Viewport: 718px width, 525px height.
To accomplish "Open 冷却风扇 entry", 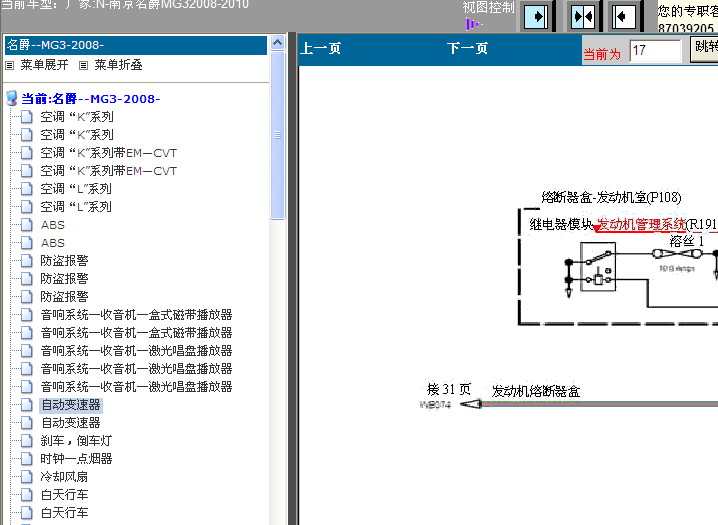I will coord(64,476).
